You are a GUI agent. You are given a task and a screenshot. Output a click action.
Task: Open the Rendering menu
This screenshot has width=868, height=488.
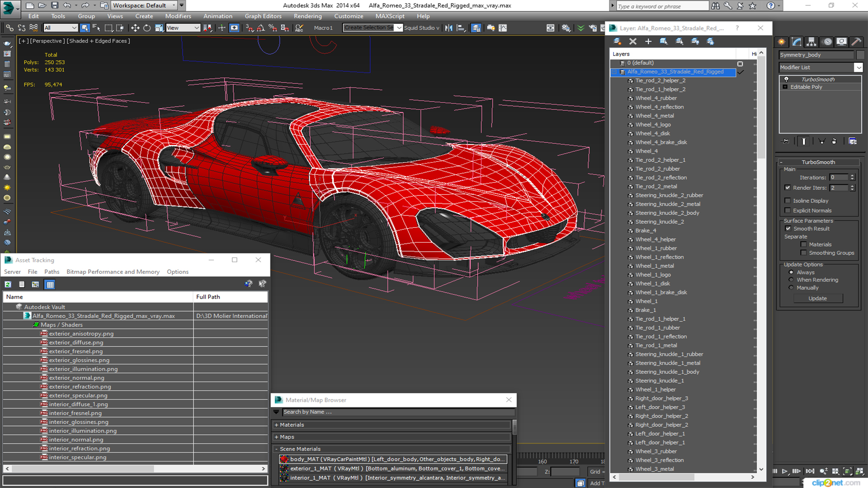308,16
